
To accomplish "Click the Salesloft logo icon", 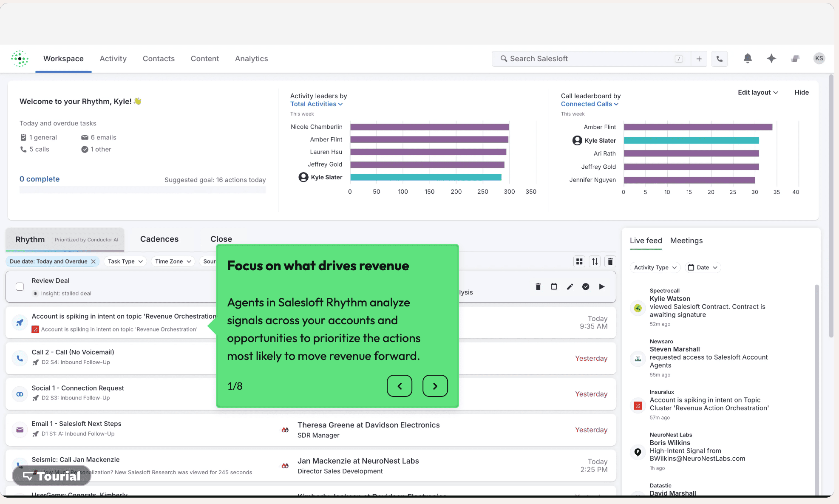I will [x=20, y=59].
